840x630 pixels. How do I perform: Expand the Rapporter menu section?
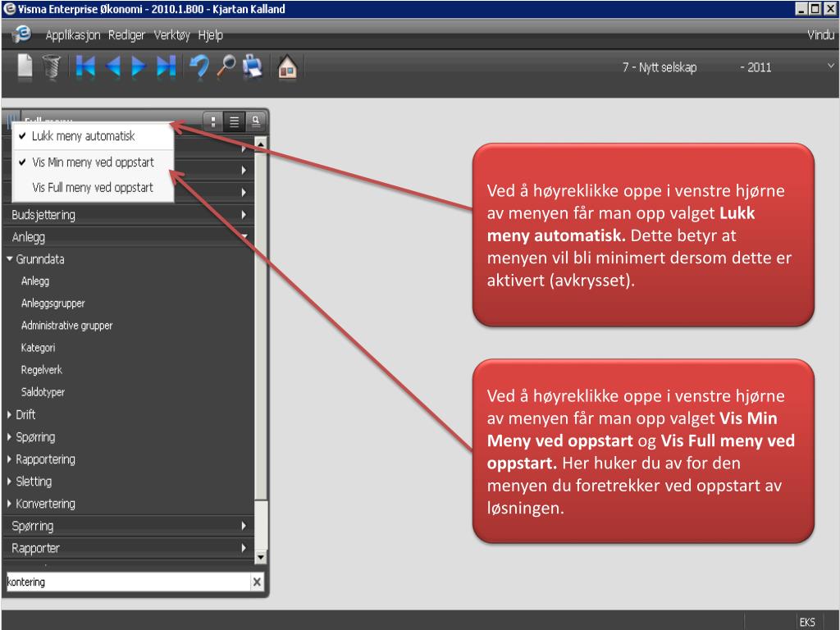pyautogui.click(x=129, y=548)
